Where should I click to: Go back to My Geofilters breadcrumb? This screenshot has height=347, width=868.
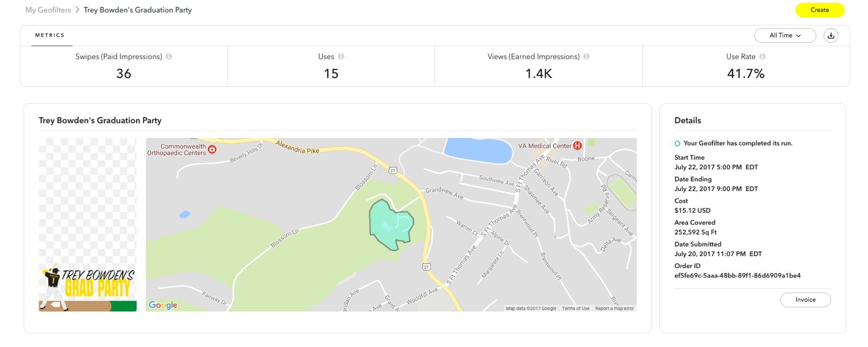click(x=48, y=10)
